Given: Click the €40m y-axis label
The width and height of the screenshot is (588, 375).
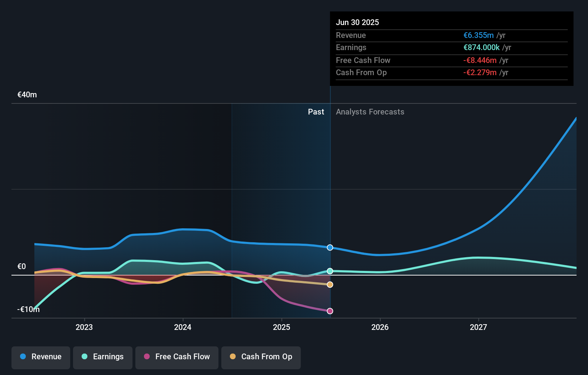Looking at the screenshot, I should (27, 95).
